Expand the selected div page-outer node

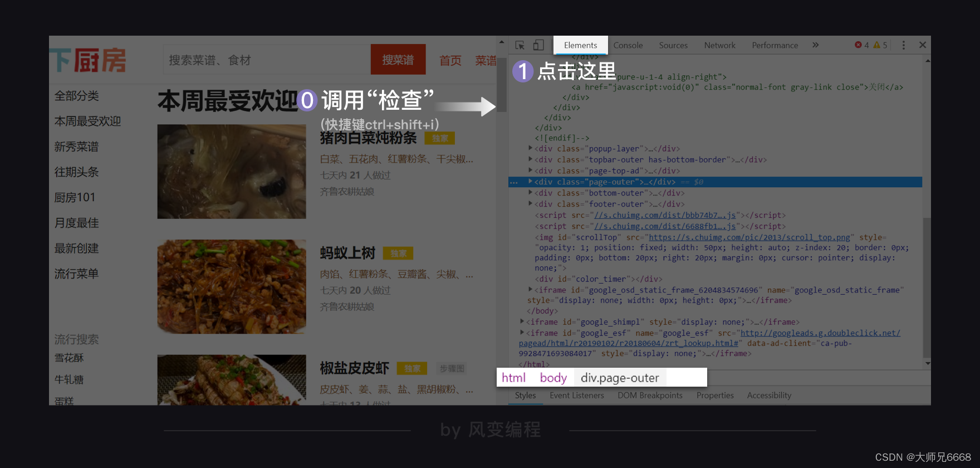[530, 182]
